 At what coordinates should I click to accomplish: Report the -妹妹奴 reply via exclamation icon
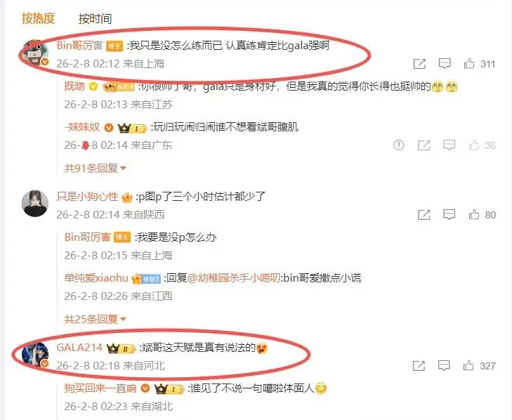coord(399,145)
